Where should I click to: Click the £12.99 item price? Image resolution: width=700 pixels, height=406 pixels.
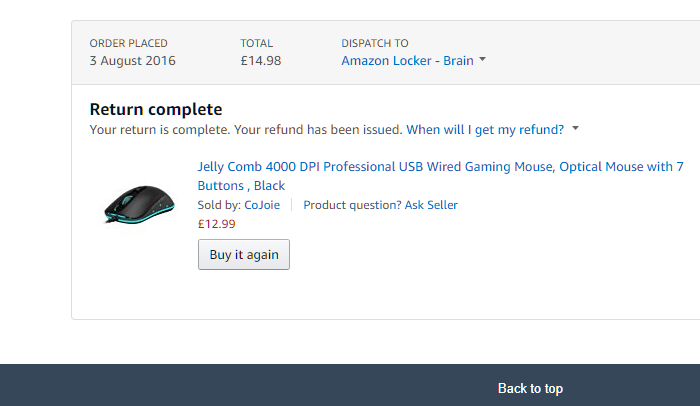click(x=217, y=224)
